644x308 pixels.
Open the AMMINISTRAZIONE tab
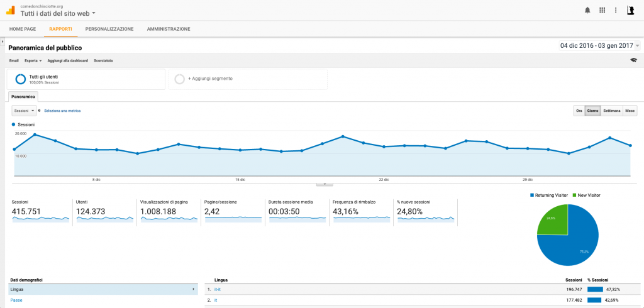coord(169,29)
